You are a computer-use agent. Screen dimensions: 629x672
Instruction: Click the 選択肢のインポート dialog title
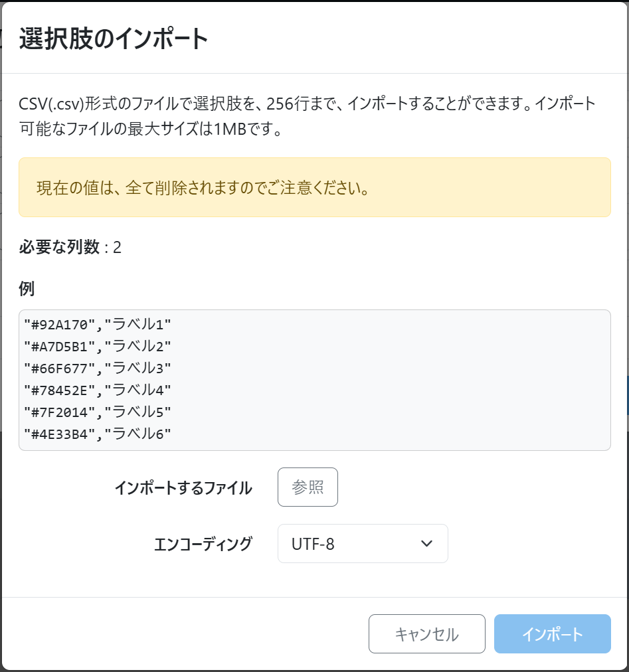pos(114,39)
